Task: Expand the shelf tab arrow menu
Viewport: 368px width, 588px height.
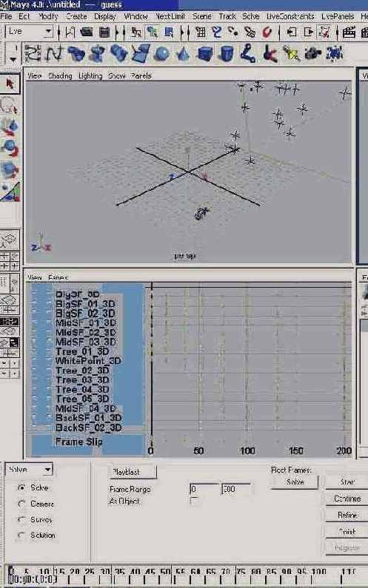Action: [x=13, y=58]
